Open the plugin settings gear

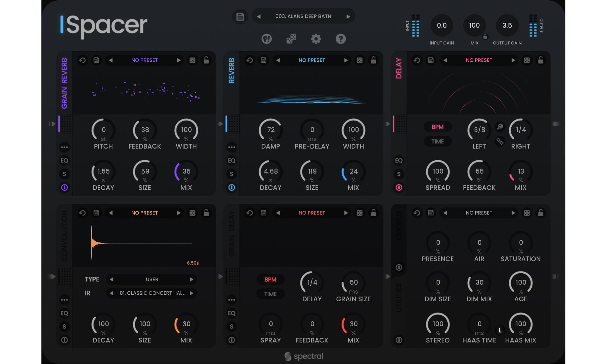pyautogui.click(x=316, y=39)
